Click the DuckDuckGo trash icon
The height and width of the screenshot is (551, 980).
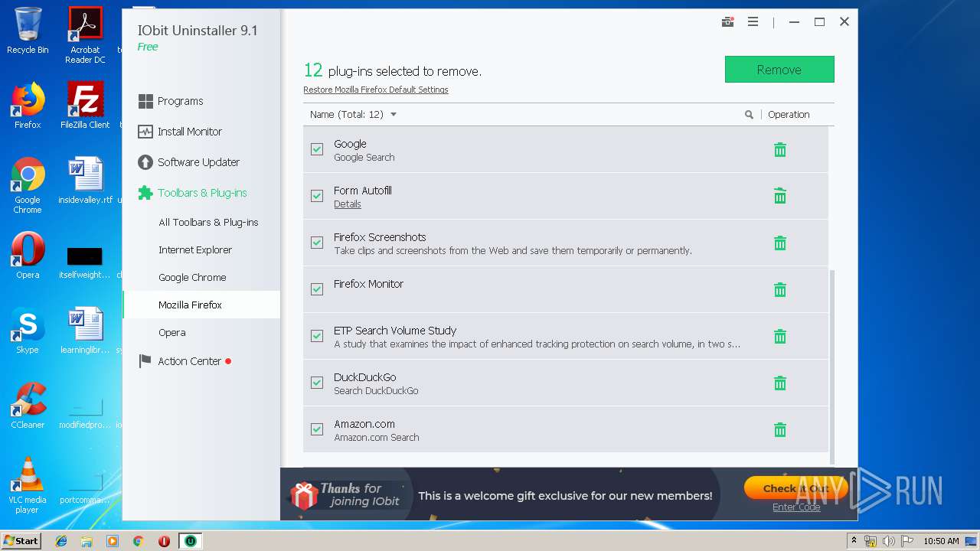779,383
